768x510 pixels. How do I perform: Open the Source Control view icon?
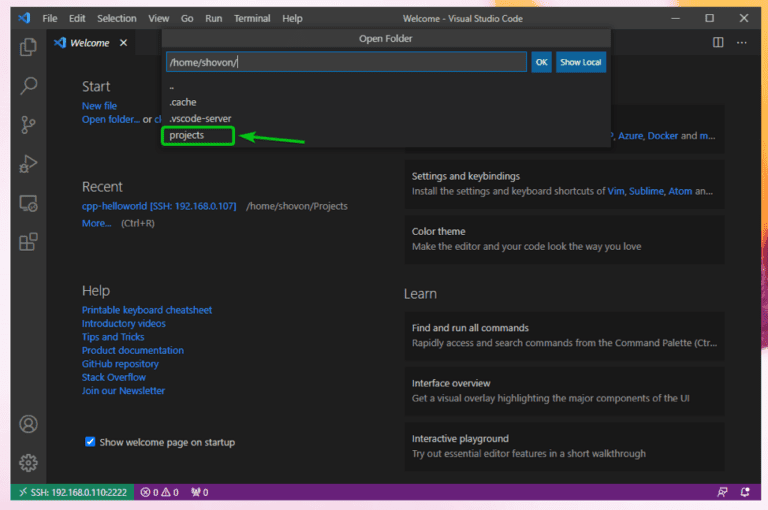click(28, 125)
